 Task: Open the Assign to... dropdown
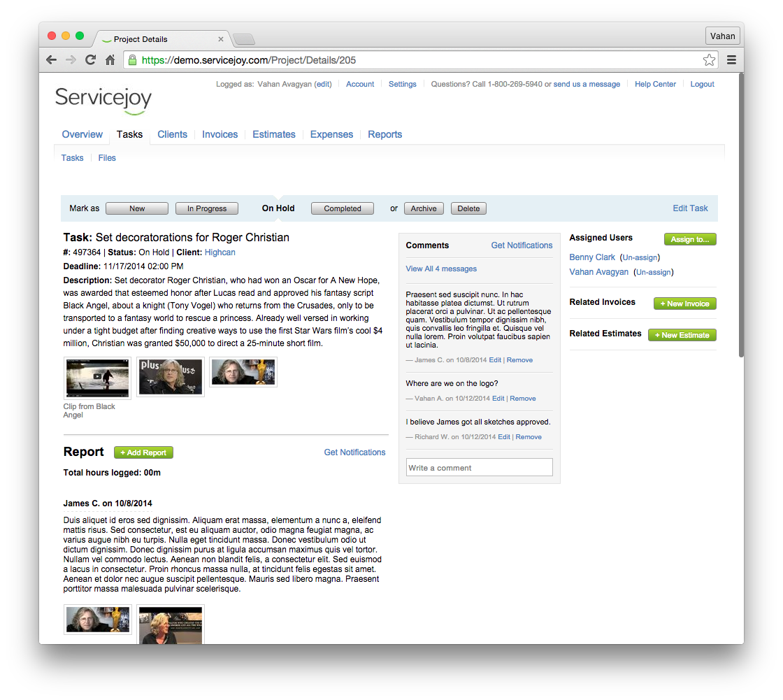click(x=689, y=239)
